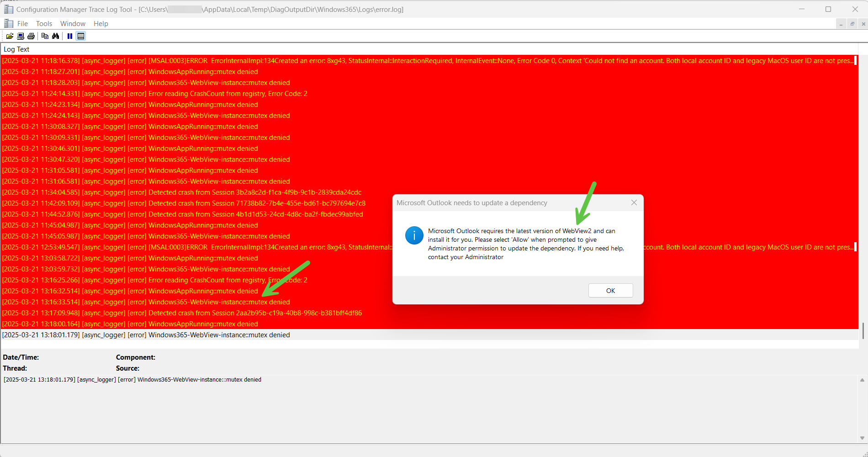This screenshot has height=457, width=868.
Task: Pause log monitoring with the blue pause icon
Action: (x=70, y=36)
